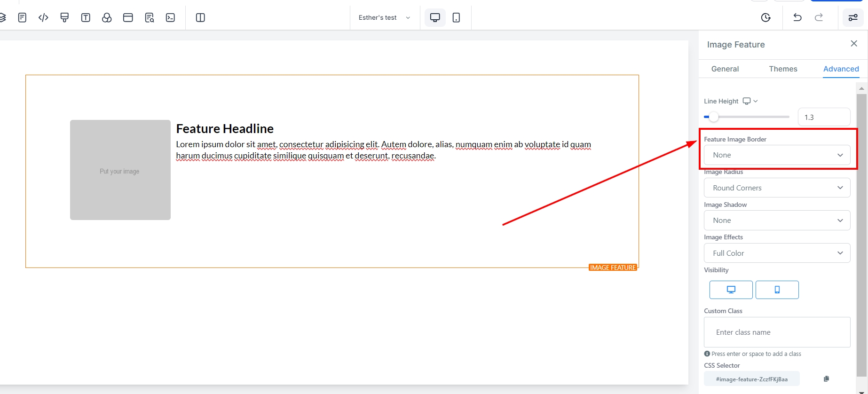
Task: Click the Line Height slider handle
Action: (x=713, y=117)
